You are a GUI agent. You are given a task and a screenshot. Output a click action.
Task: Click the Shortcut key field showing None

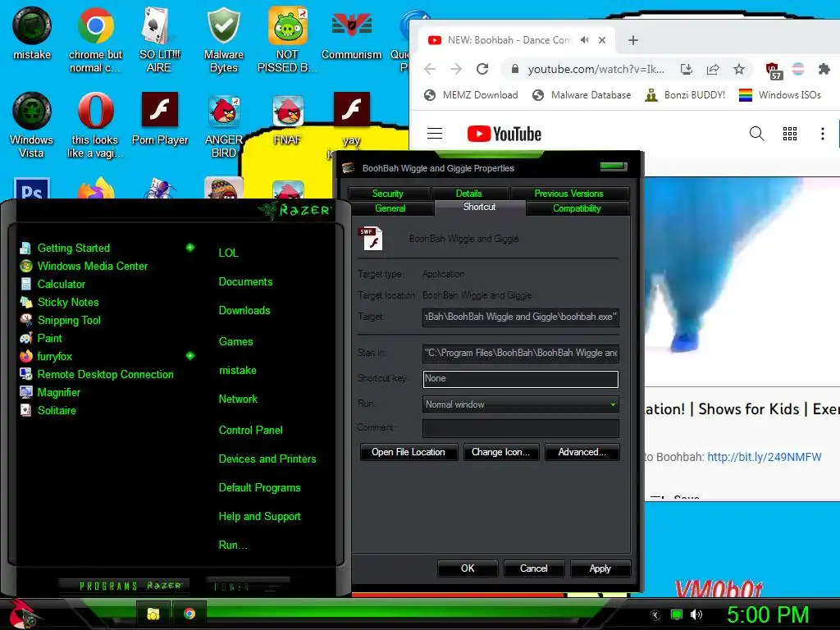(x=521, y=379)
